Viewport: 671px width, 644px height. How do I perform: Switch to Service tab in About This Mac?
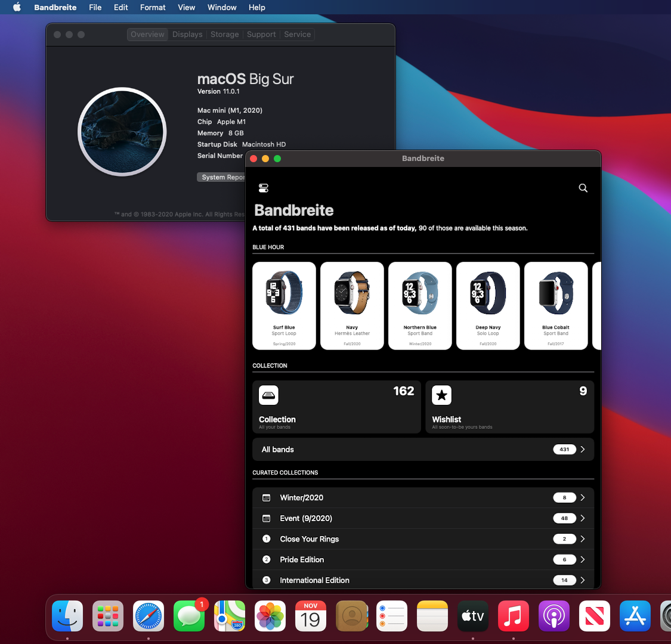tap(298, 34)
